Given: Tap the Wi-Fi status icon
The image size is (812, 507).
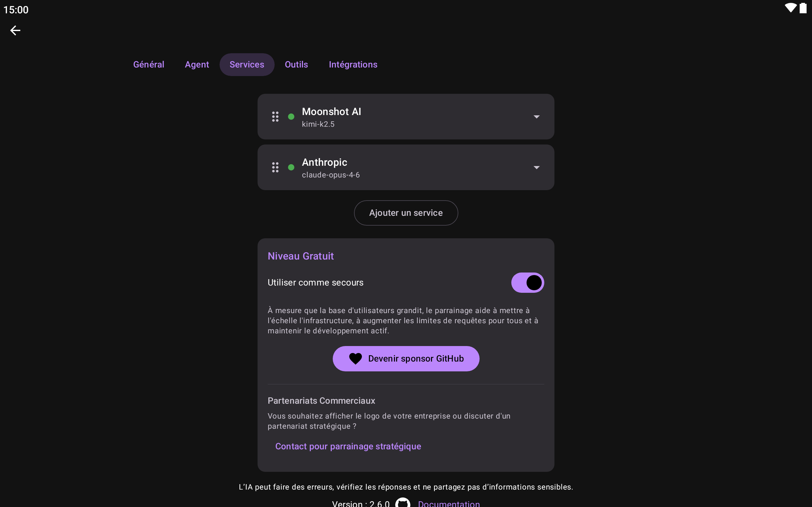Looking at the screenshot, I should coord(790,8).
